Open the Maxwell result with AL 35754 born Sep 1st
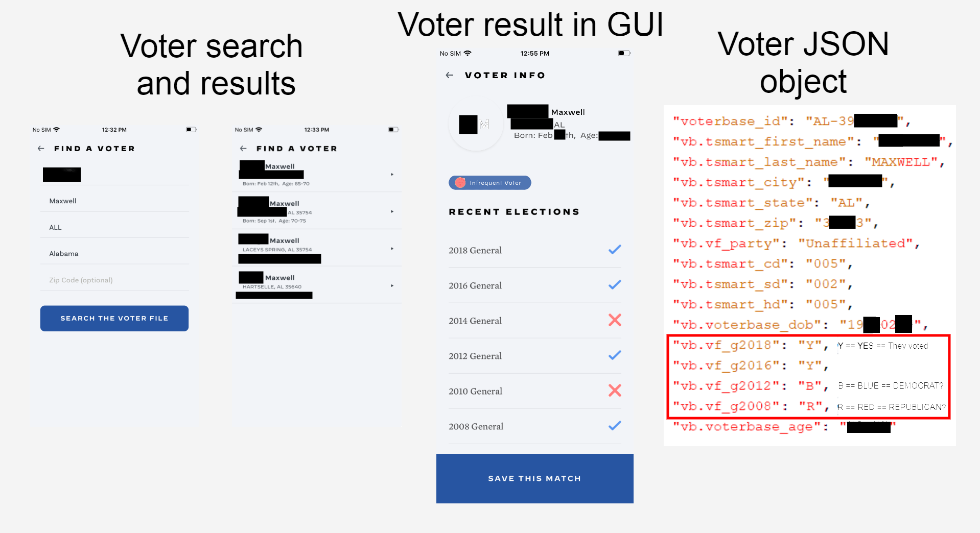The image size is (980, 533). [x=392, y=211]
